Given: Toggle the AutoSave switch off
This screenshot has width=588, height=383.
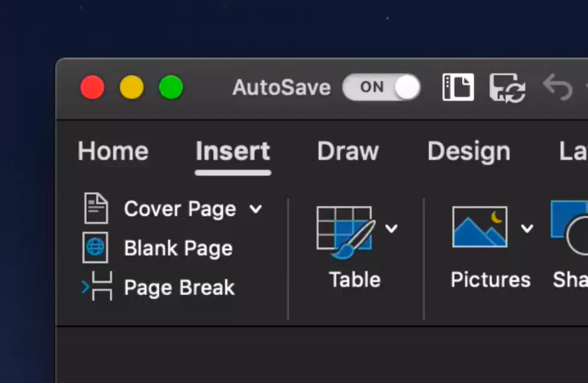Looking at the screenshot, I should point(381,87).
